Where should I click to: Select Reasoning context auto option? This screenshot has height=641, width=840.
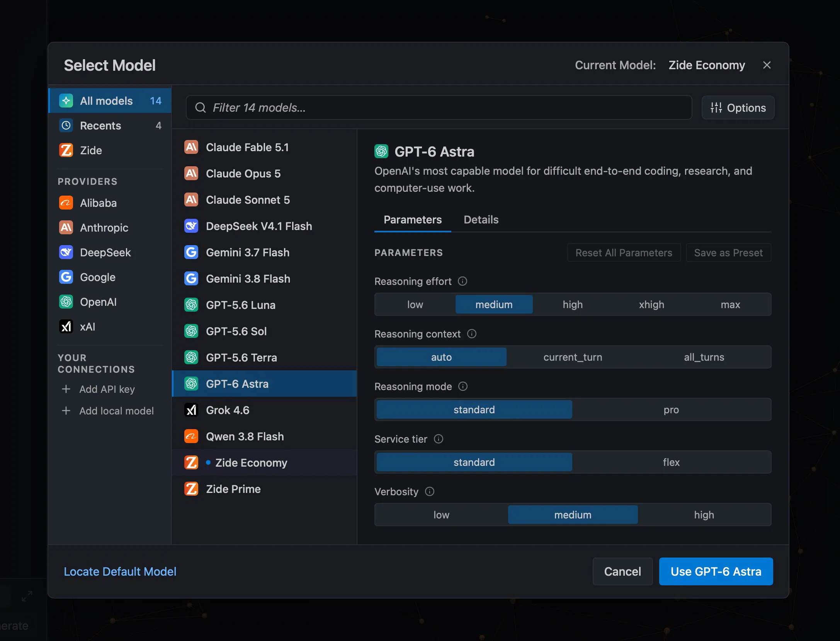(441, 357)
